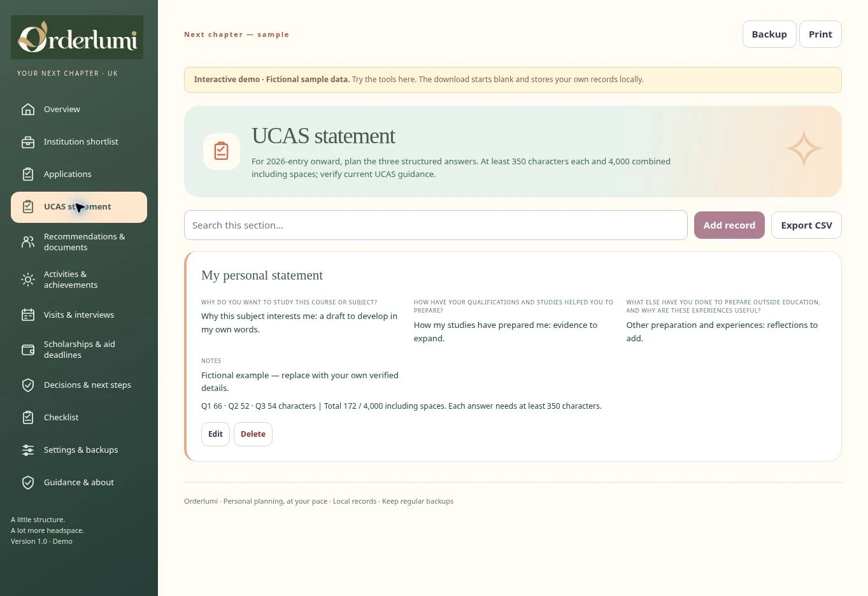868x596 pixels.
Task: Go to Institution shortlist
Action: click(79, 142)
